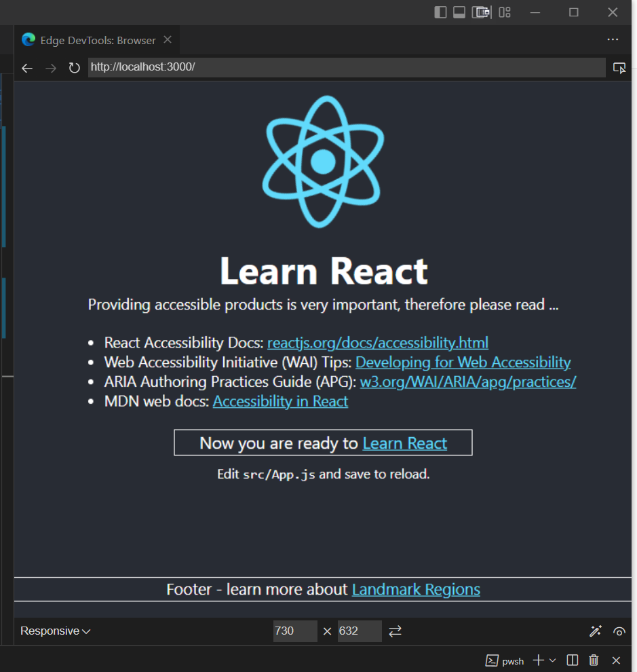Expand the new terminal launch profile dropdown
Viewport: 637px width, 672px height.
(553, 660)
